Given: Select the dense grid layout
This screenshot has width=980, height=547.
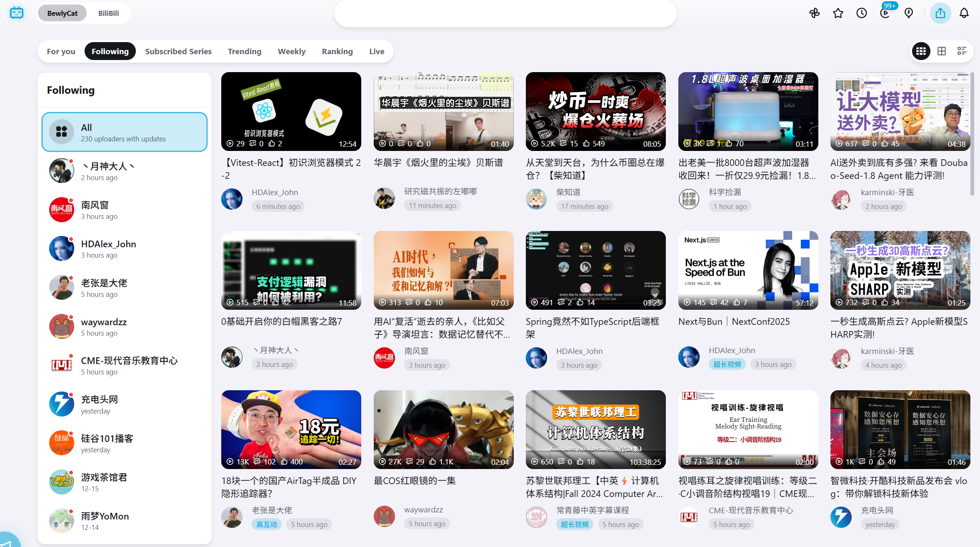Looking at the screenshot, I should click(x=921, y=51).
